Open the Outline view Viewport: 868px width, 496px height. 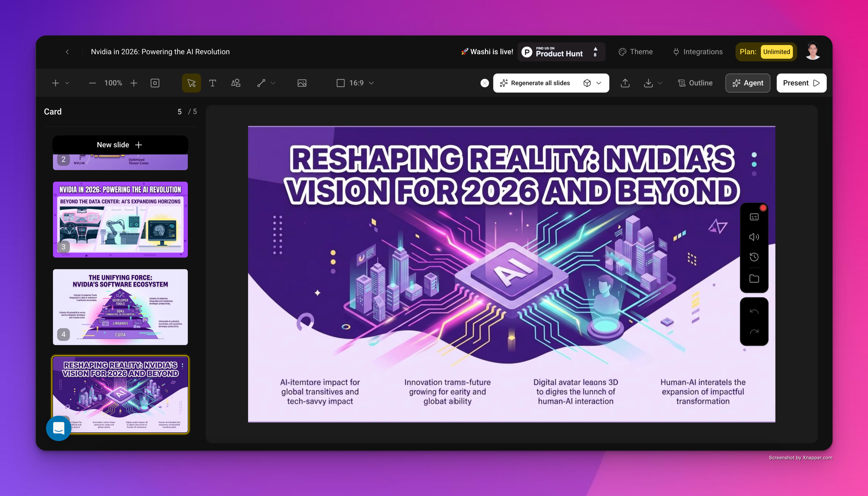pyautogui.click(x=695, y=83)
